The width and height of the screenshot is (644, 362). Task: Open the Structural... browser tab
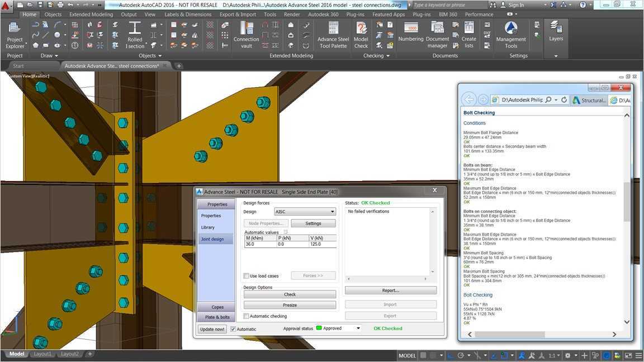coord(590,100)
